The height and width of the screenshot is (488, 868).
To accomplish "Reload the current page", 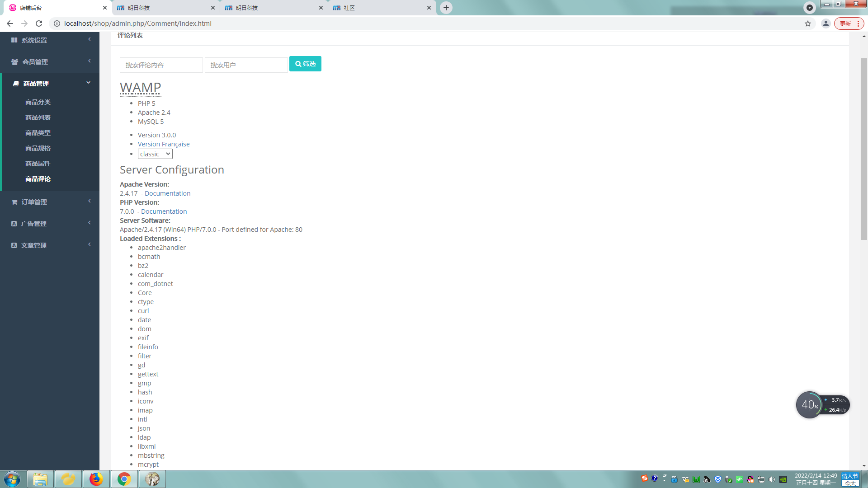I will [39, 23].
